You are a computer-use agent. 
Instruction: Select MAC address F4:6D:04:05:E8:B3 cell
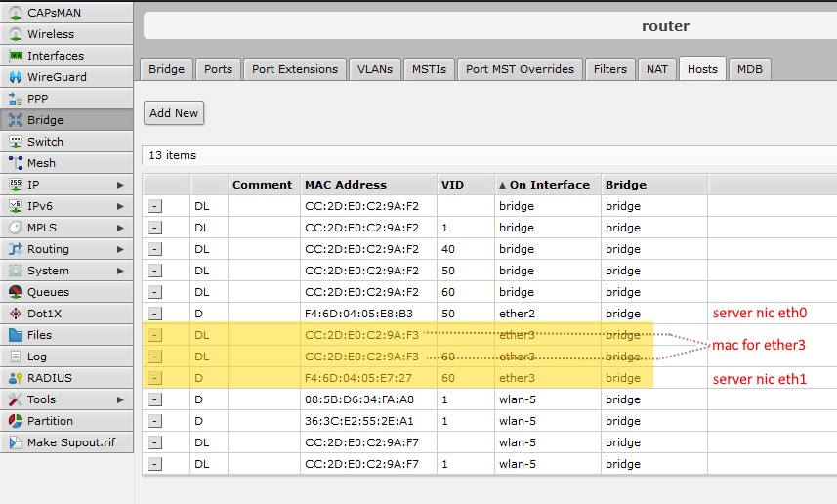click(x=368, y=314)
